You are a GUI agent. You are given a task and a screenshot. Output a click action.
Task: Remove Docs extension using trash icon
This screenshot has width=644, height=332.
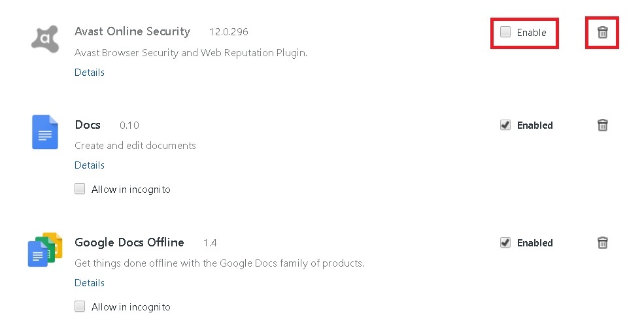tap(602, 125)
